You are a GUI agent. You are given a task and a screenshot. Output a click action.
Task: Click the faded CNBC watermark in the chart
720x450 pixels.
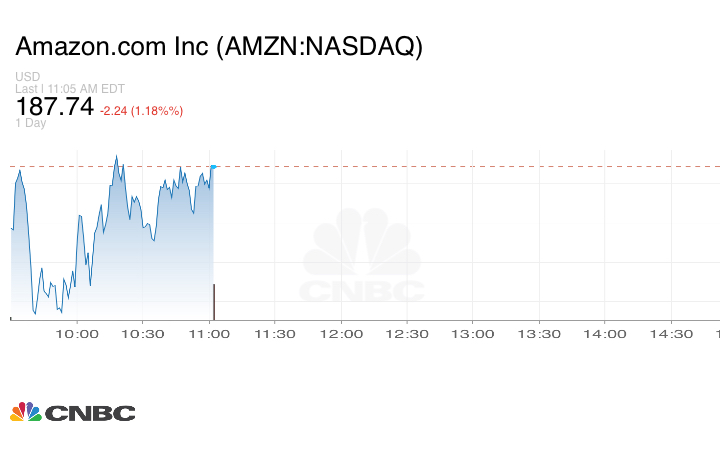(x=362, y=258)
